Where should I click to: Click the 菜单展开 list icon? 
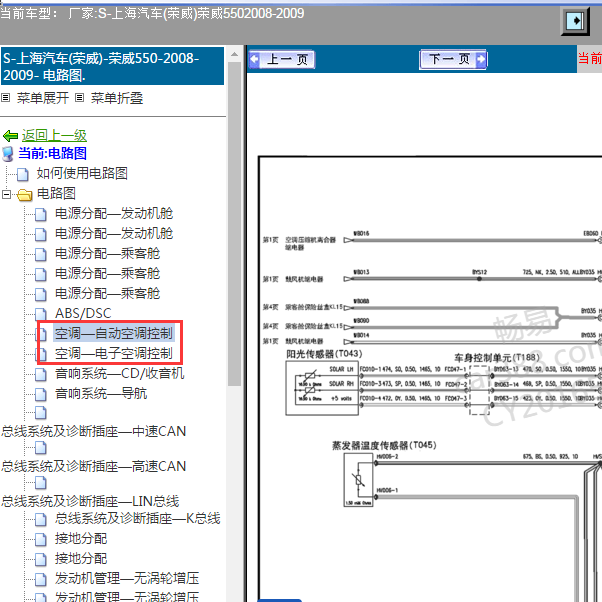pyautogui.click(x=5, y=98)
